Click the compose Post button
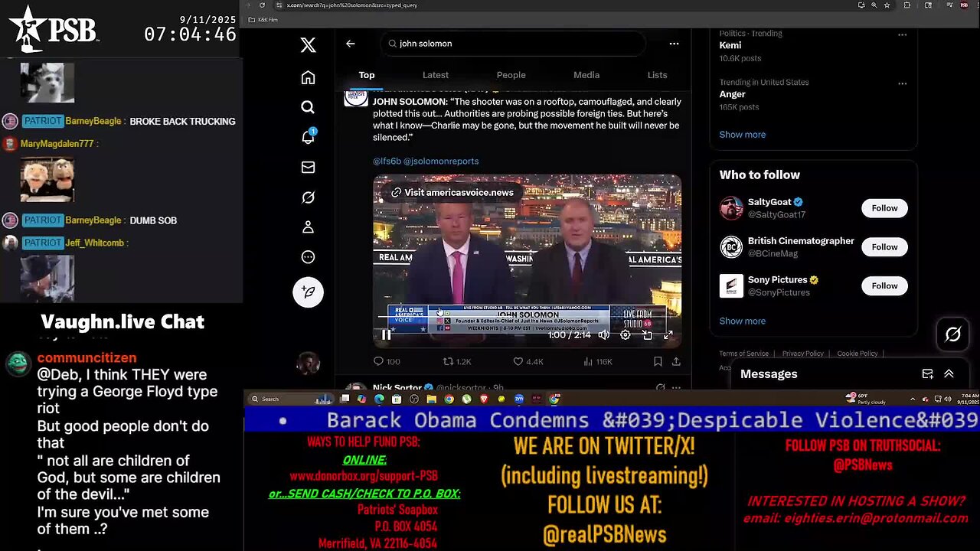Screen dimensions: 980x551 308,292
